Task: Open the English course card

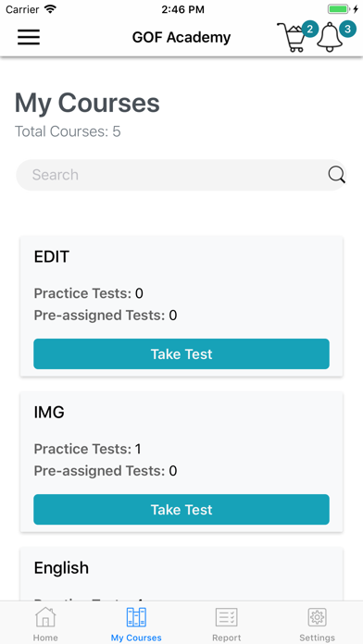Action: pyautogui.click(x=181, y=574)
